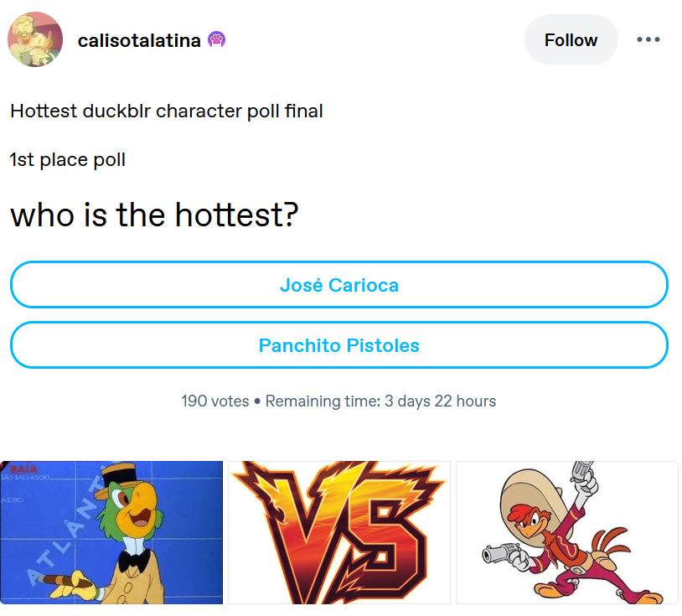Click the calisotalatina username link

point(139,40)
